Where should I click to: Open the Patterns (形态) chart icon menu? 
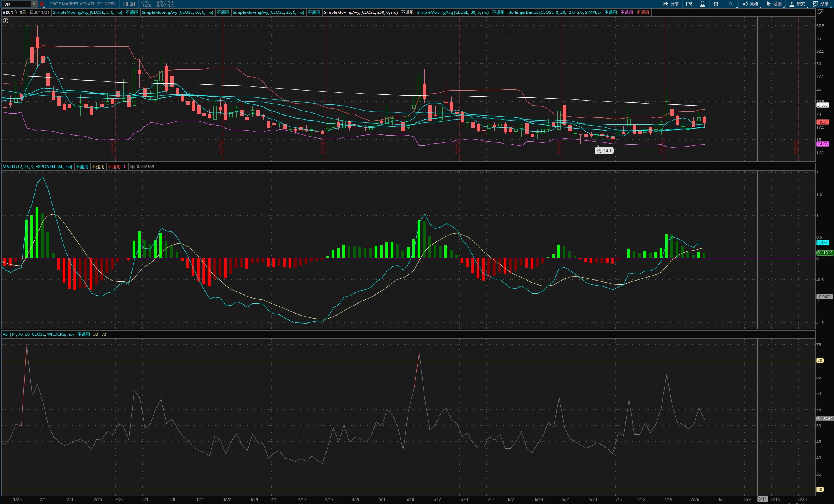[820, 4]
